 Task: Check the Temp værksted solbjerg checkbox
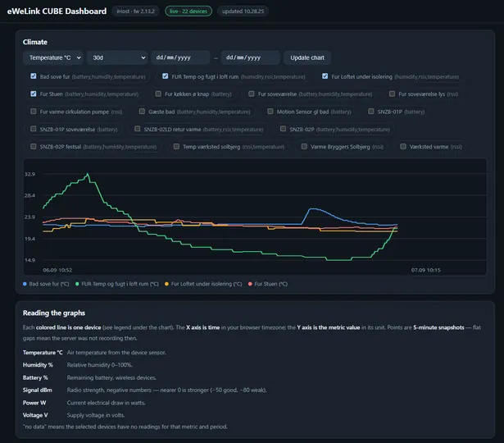[176, 146]
